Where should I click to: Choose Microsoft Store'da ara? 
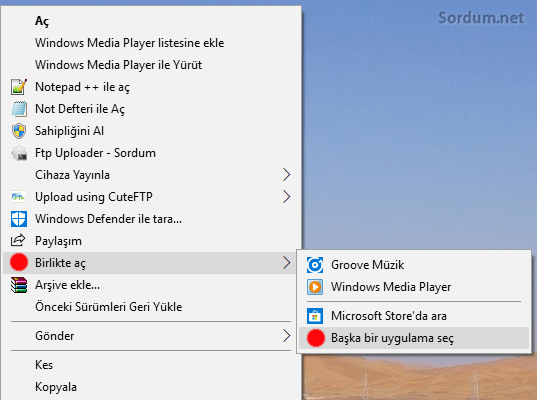[414, 316]
